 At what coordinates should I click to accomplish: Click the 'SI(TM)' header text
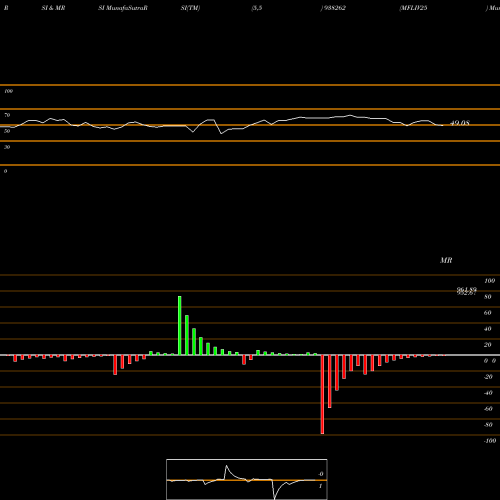[x=190, y=8]
